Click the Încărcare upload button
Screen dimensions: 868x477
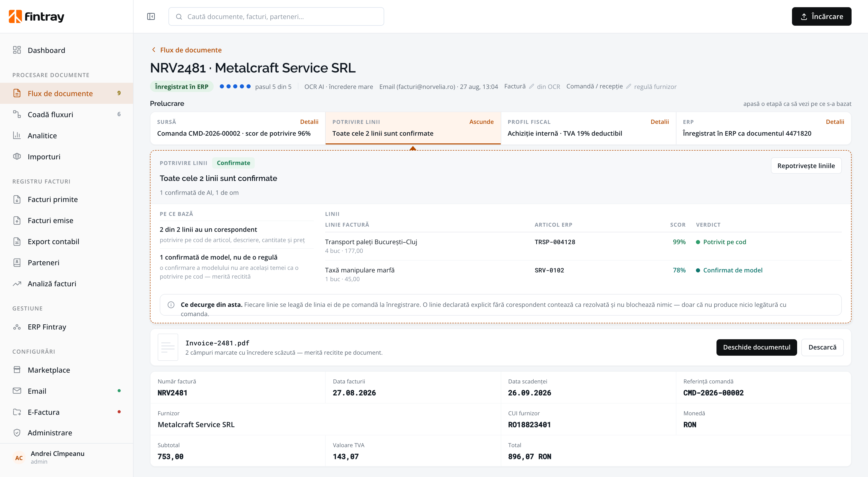[821, 16]
